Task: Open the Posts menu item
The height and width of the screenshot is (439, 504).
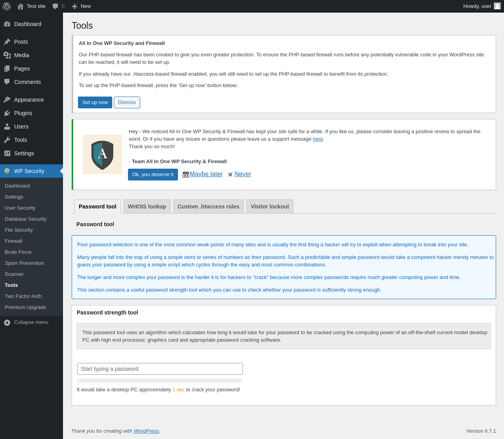Action: point(31,42)
